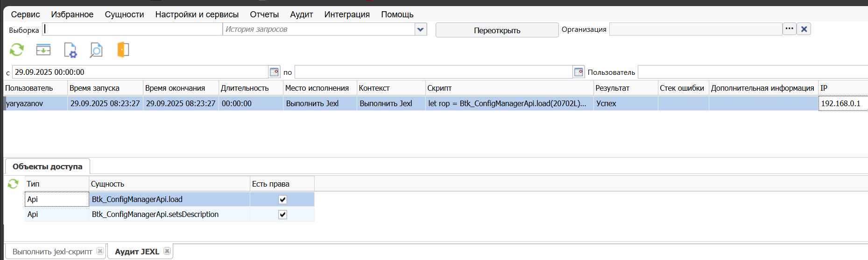
Task: Open the Настройки и сервисы menu
Action: coord(197,14)
